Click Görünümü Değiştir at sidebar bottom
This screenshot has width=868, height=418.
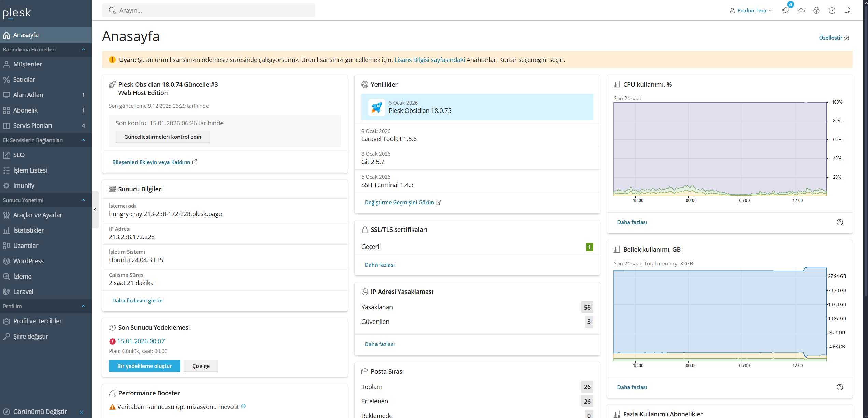click(40, 412)
